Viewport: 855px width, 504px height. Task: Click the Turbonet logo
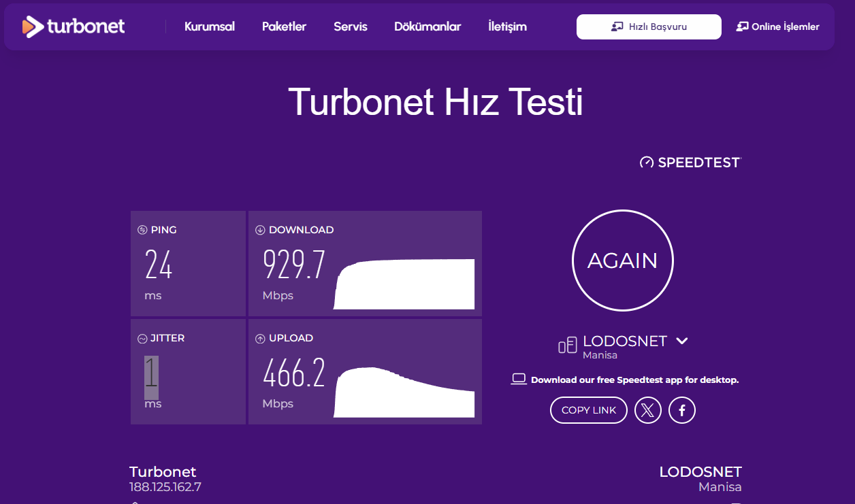[x=74, y=27]
